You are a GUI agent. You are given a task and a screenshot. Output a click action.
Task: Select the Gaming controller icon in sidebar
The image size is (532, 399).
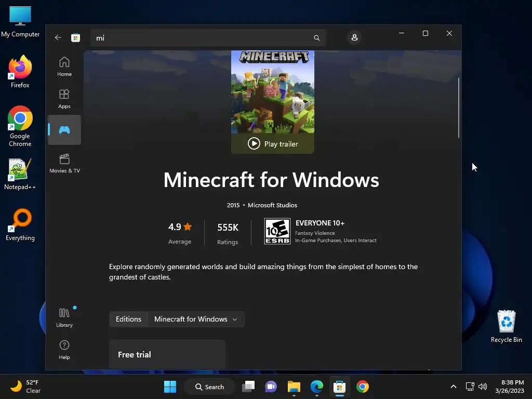click(64, 130)
